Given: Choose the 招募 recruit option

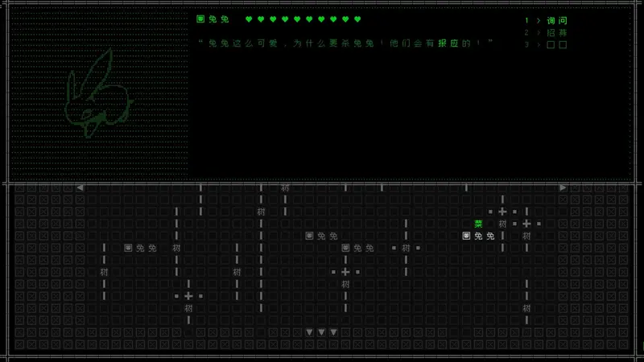Looking at the screenshot, I should coord(557,32).
